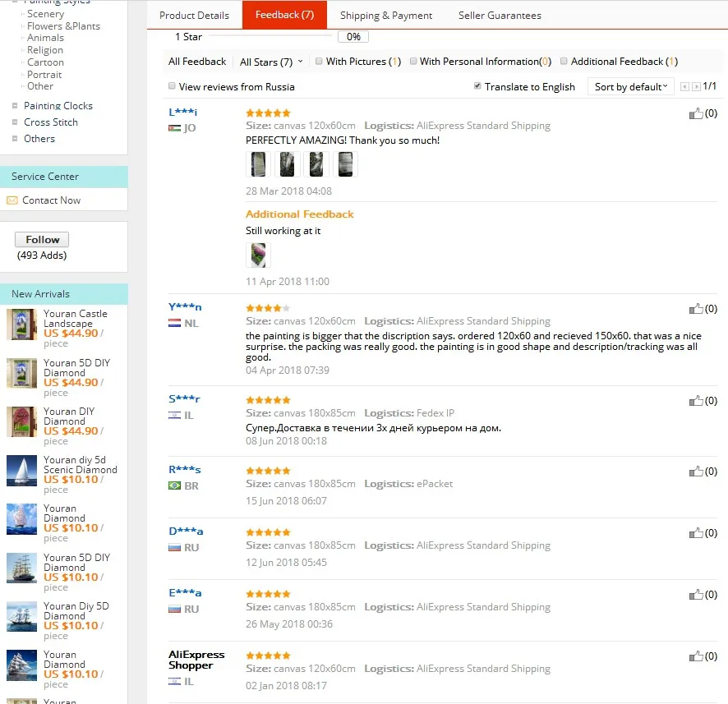Click reviewer name S***r

[x=184, y=398]
